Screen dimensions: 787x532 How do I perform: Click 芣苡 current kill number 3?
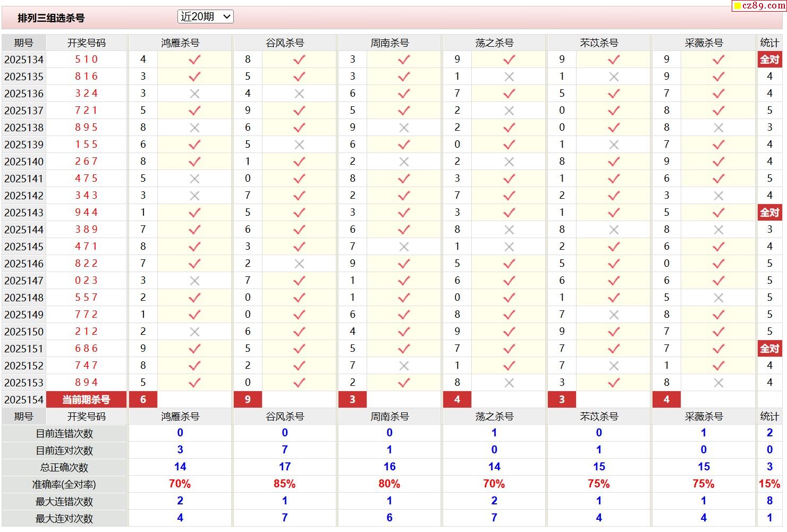click(x=562, y=400)
